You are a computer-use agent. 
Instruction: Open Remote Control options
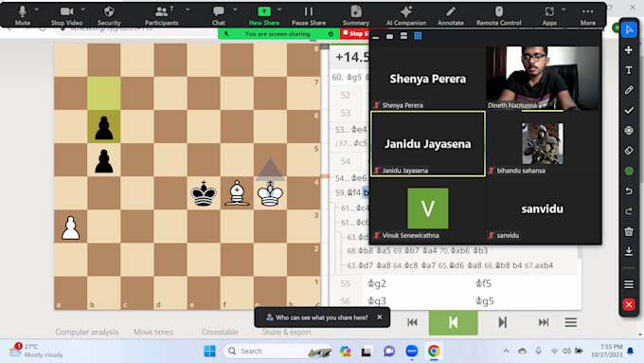click(x=498, y=15)
